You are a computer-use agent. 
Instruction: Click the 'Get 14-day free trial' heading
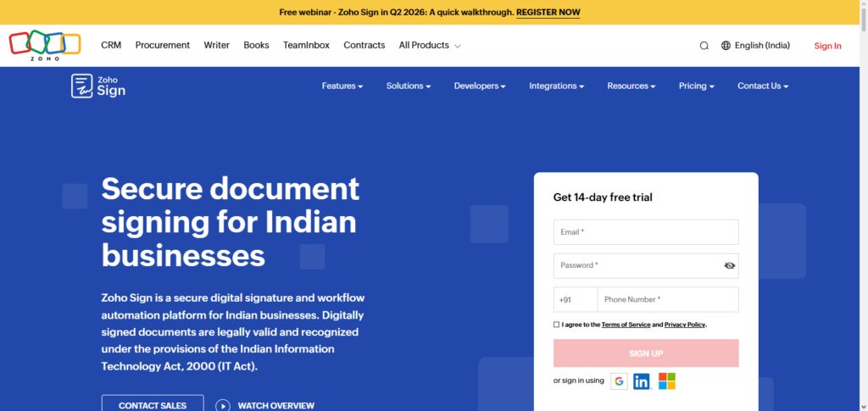[603, 197]
